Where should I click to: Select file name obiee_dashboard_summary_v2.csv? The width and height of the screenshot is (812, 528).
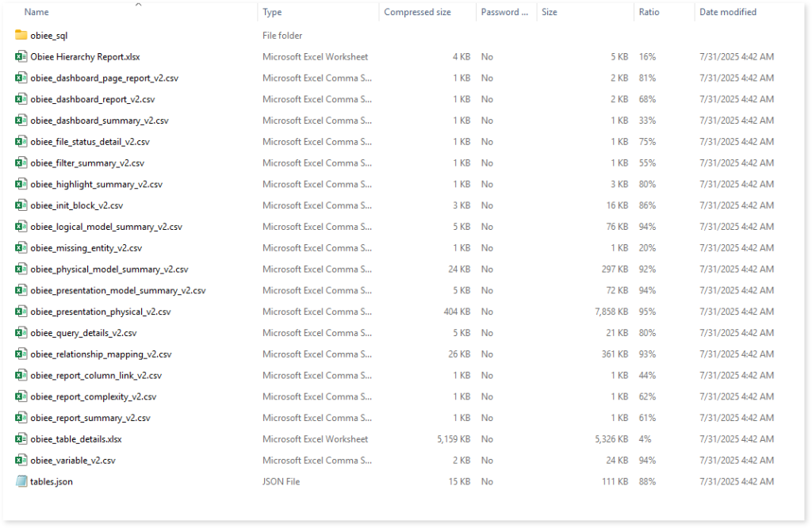99,121
